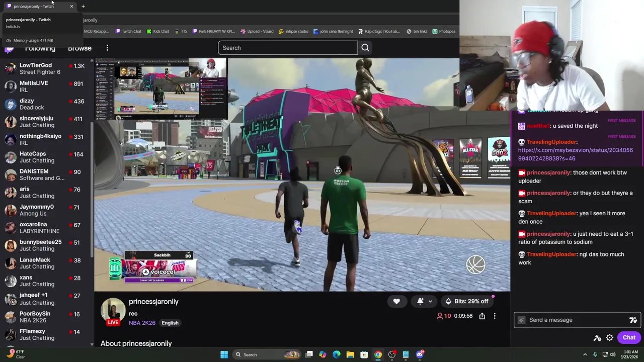Select dizzy playing Deadlock
Viewport: 644px width, 362px height.
click(x=46, y=104)
